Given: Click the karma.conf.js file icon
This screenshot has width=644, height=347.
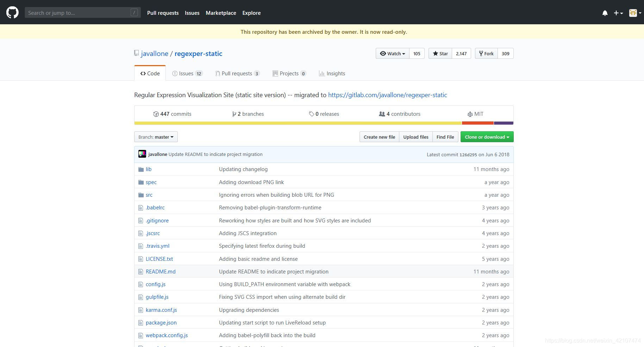Looking at the screenshot, I should point(141,310).
